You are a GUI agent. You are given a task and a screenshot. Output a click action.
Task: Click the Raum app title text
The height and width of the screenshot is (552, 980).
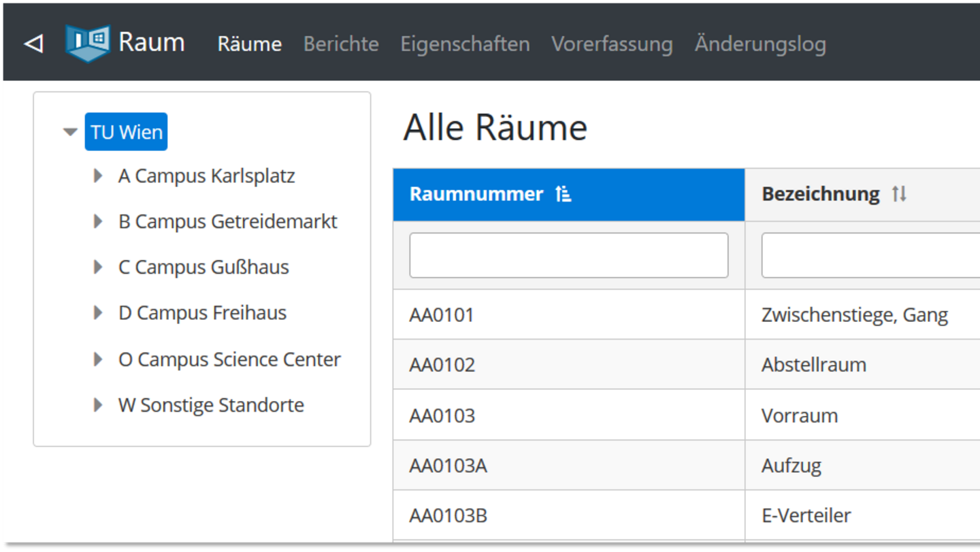pos(152,42)
